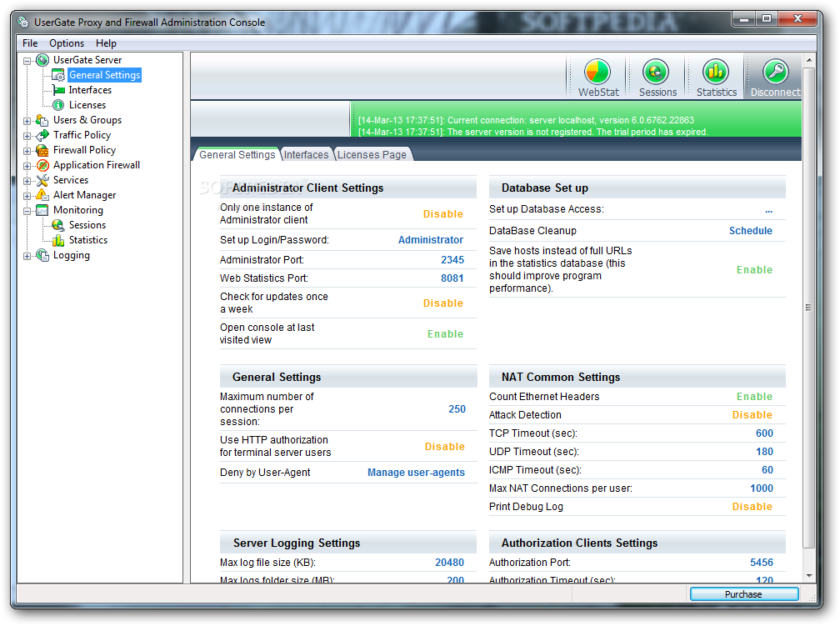Edit Max log file size value 20480
This screenshot has height=626, width=840.
tap(449, 562)
